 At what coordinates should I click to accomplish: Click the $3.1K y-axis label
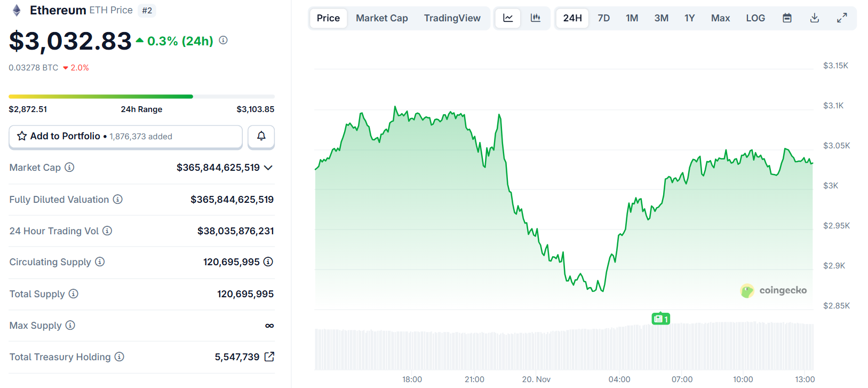pyautogui.click(x=833, y=106)
